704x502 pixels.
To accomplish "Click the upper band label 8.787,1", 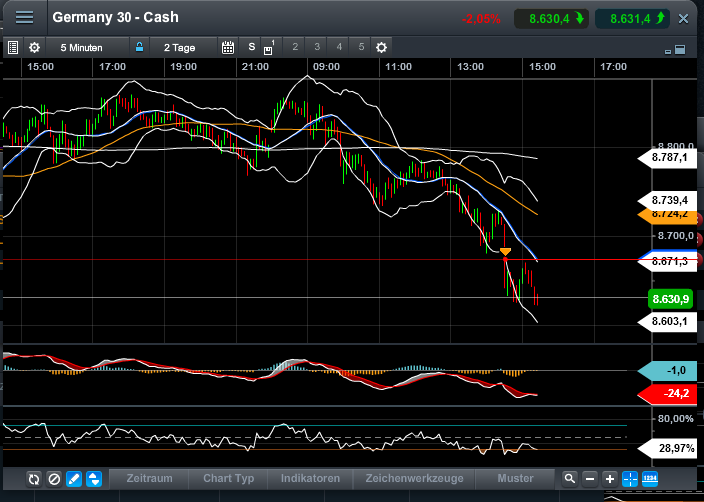I will 668,158.
